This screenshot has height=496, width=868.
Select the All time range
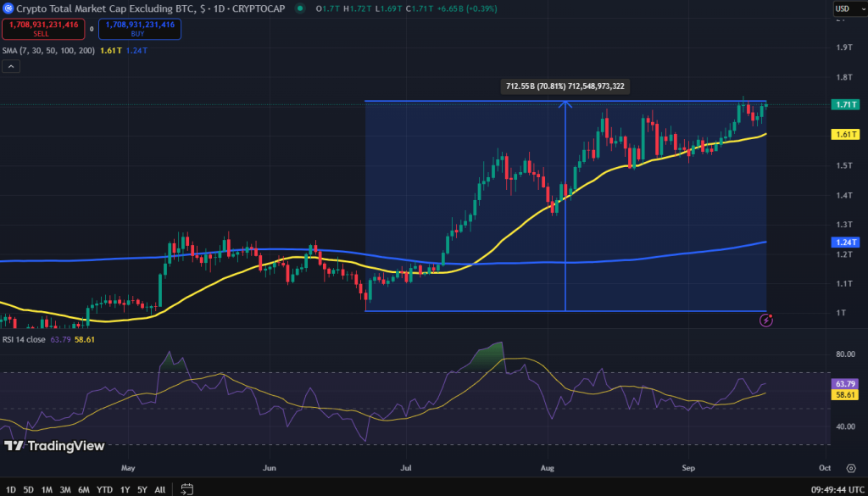159,489
